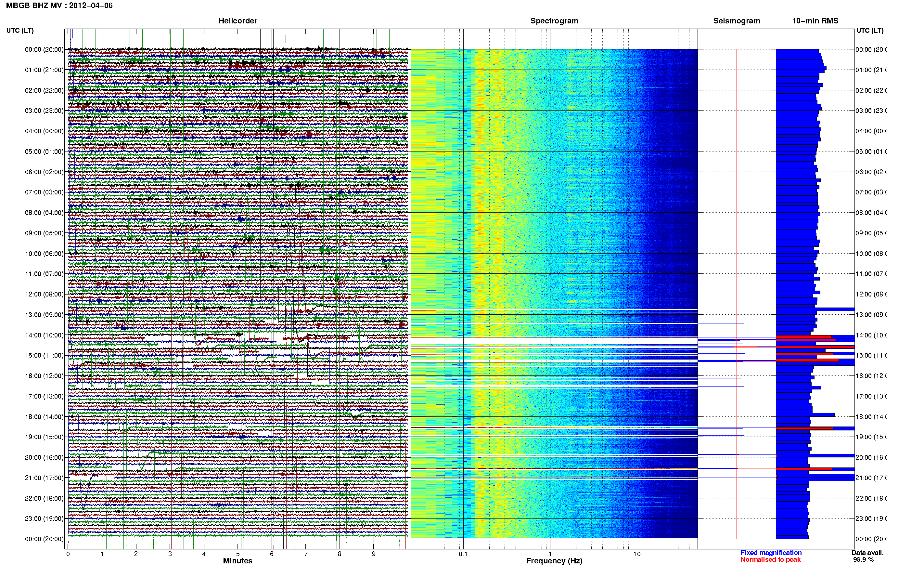
Task: Click the 12:00 (08:00) label on the left time axis
Action: [44, 294]
